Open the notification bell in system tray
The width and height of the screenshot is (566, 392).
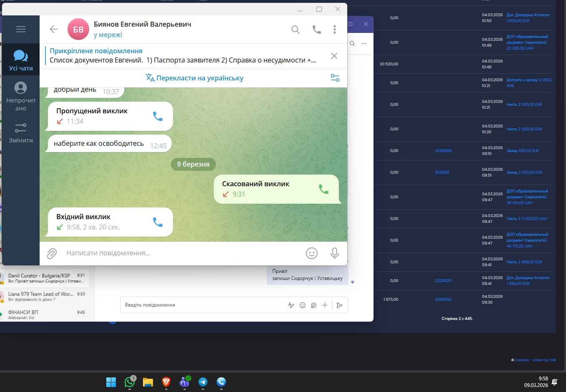pyautogui.click(x=555, y=382)
